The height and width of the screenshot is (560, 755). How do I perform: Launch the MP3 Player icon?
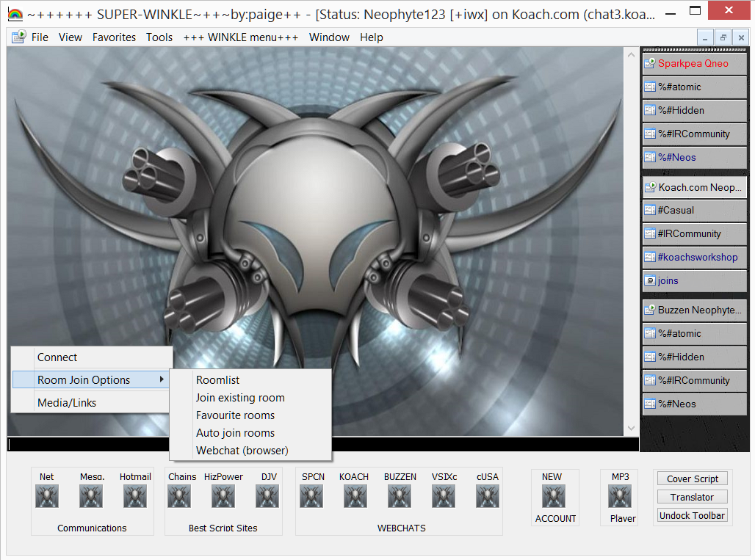[620, 497]
